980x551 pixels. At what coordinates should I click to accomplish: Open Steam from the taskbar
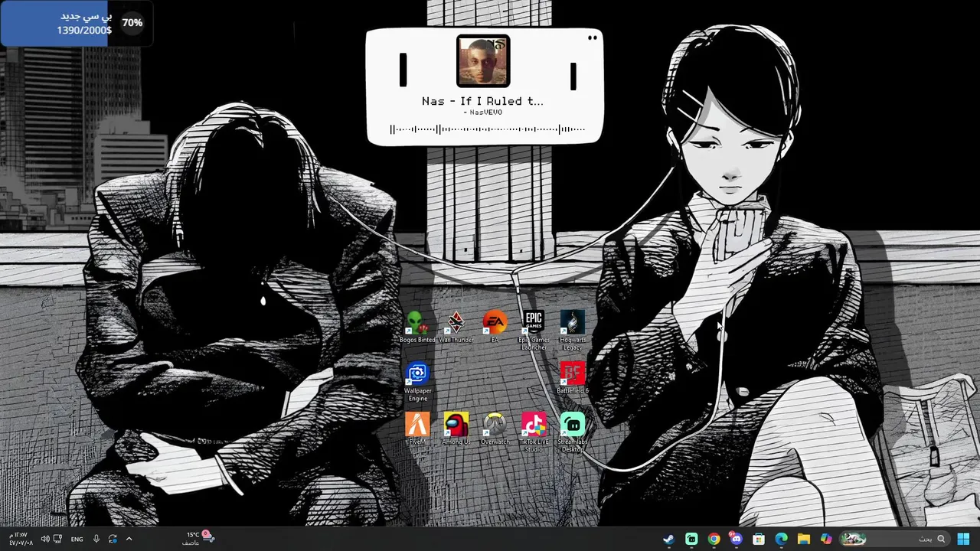(x=668, y=539)
